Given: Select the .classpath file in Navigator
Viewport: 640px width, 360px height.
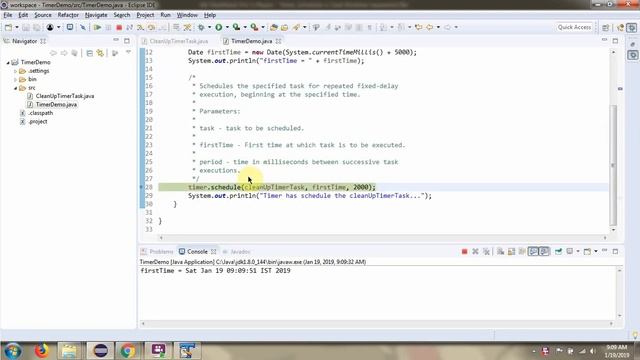Looking at the screenshot, I should 40,113.
